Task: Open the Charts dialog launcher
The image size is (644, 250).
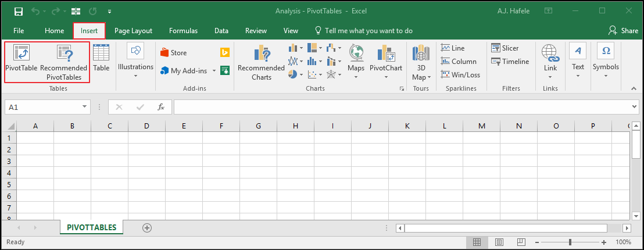Action: coord(401,89)
